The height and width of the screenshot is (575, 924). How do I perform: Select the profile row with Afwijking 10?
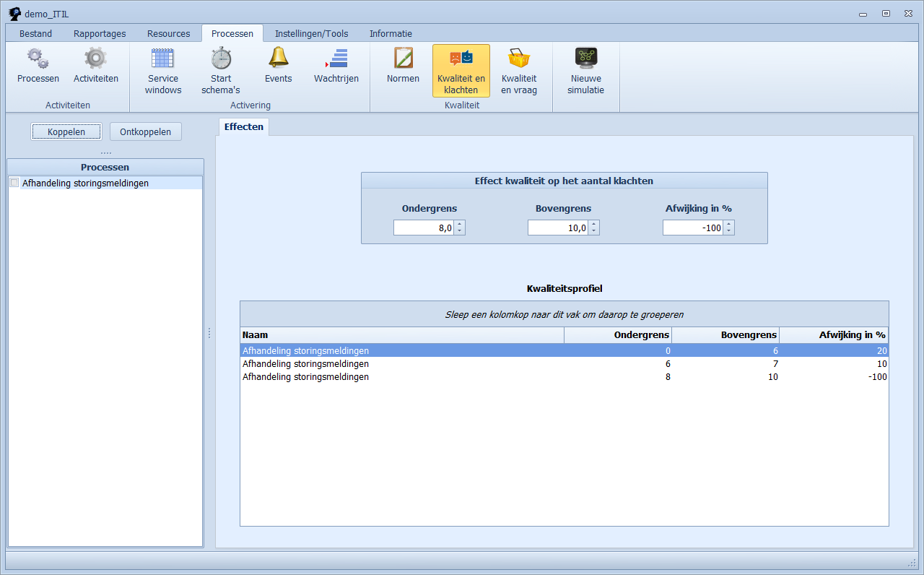click(565, 363)
